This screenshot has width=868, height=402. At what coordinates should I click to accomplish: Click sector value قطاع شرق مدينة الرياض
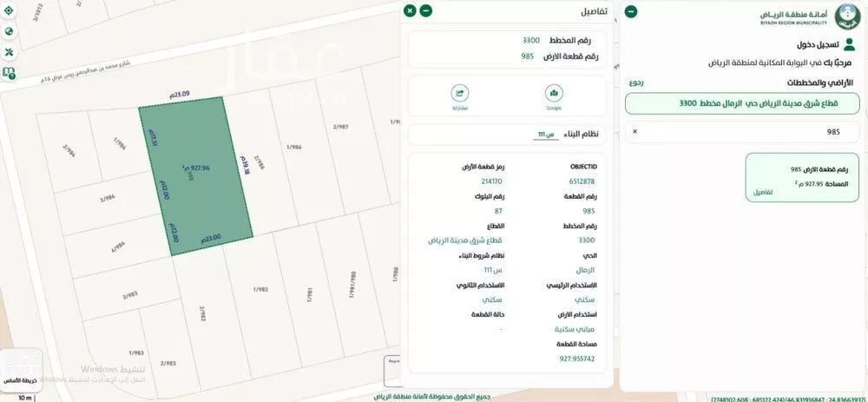465,241
